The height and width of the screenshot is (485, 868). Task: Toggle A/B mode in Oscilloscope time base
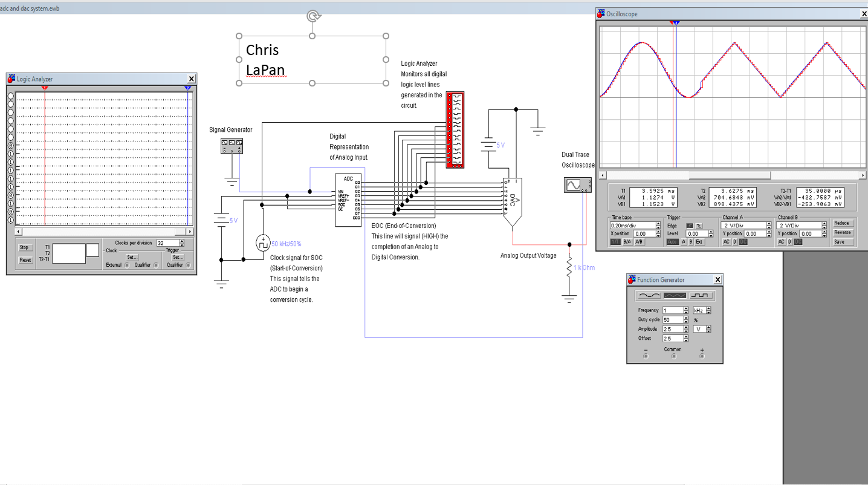pyautogui.click(x=639, y=242)
